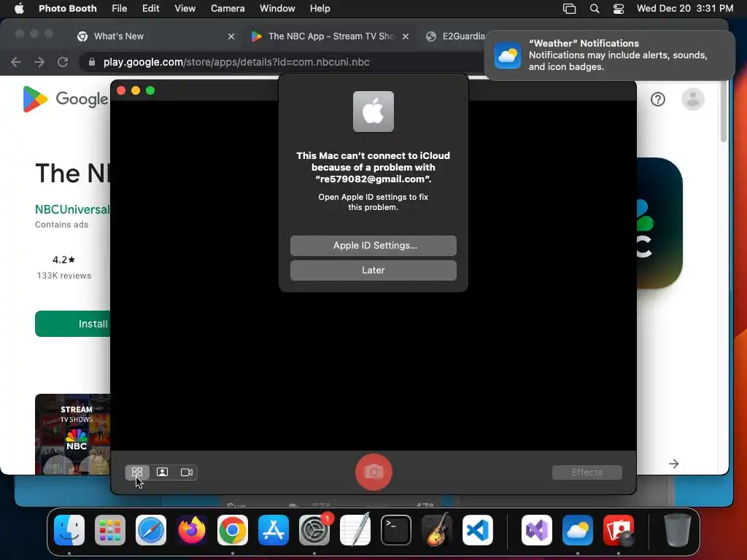Open Visual Studio Code from the Dock
This screenshot has width=747, height=560.
[x=478, y=530]
